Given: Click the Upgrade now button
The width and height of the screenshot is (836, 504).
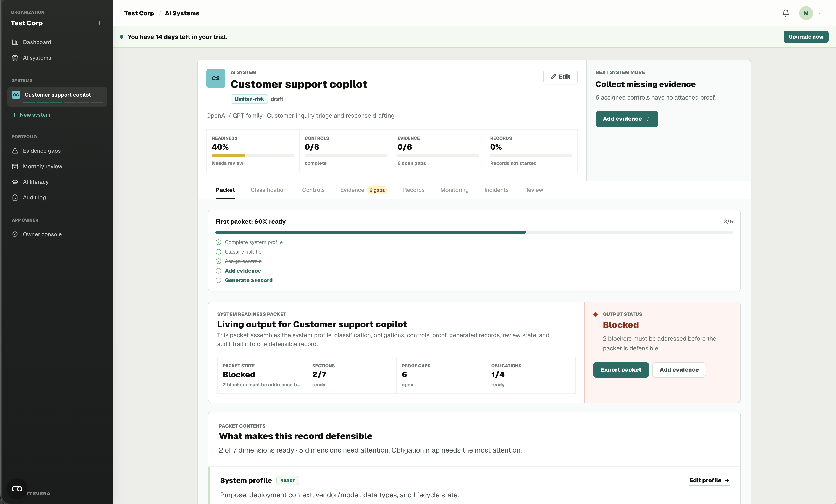Looking at the screenshot, I should pos(806,37).
